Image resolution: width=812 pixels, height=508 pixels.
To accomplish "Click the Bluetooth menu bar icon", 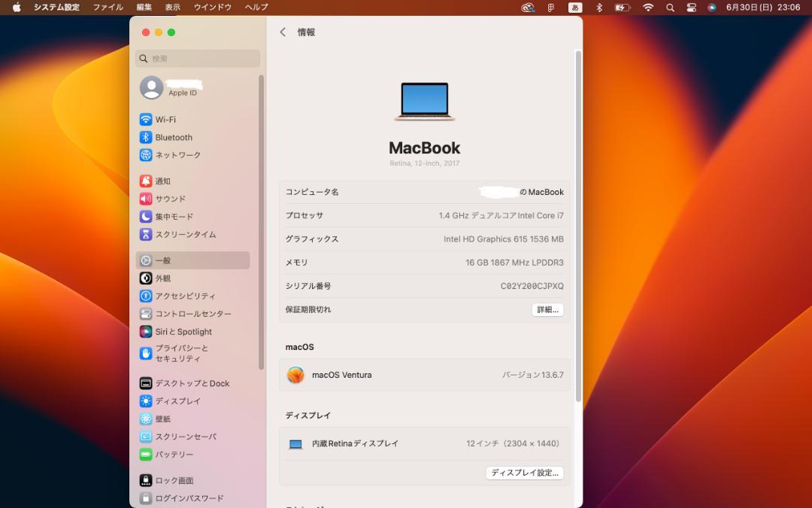I will point(599,8).
